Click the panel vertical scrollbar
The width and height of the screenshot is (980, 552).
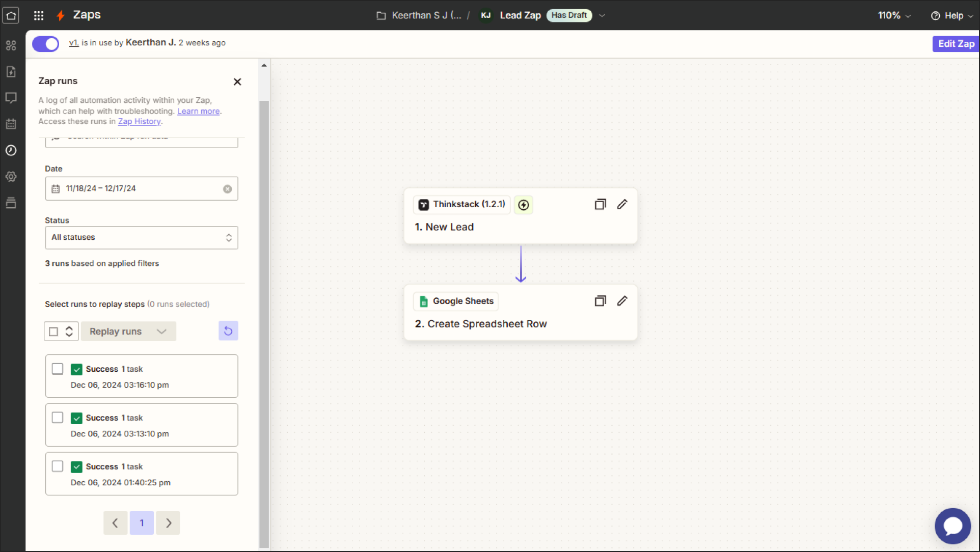click(x=264, y=323)
